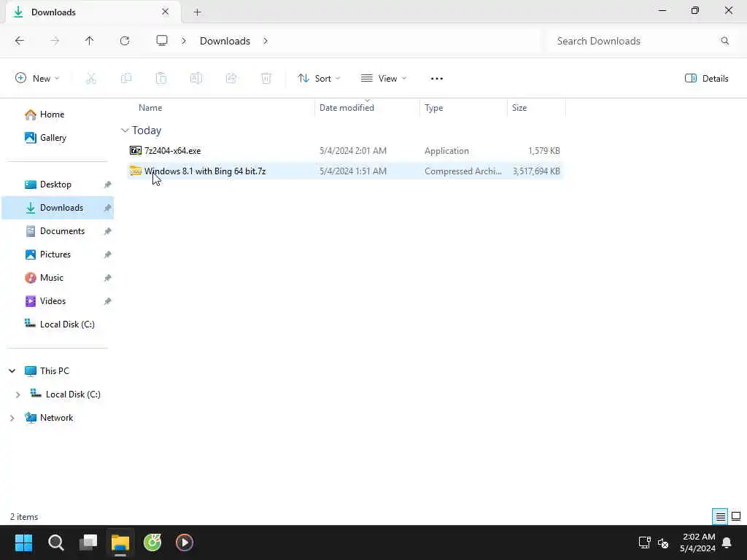This screenshot has width=747, height=560.
Task: Open the green circular app on taskbar
Action: pos(152,542)
